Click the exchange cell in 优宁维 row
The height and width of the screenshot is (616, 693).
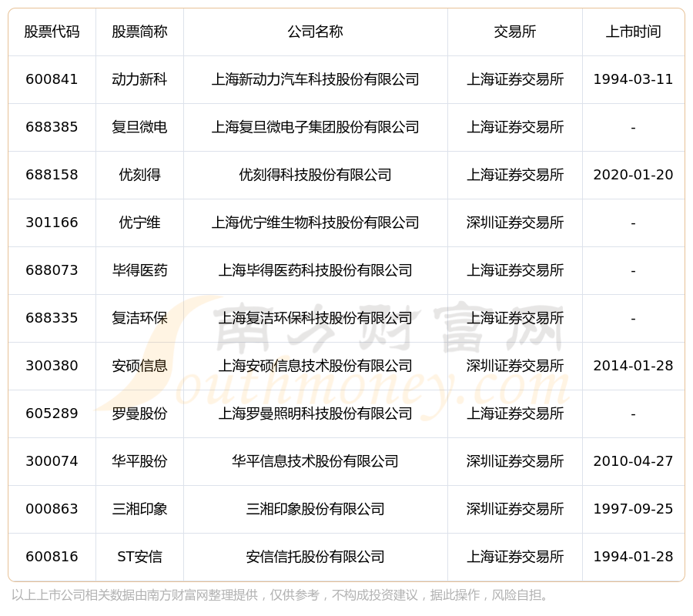tap(515, 223)
